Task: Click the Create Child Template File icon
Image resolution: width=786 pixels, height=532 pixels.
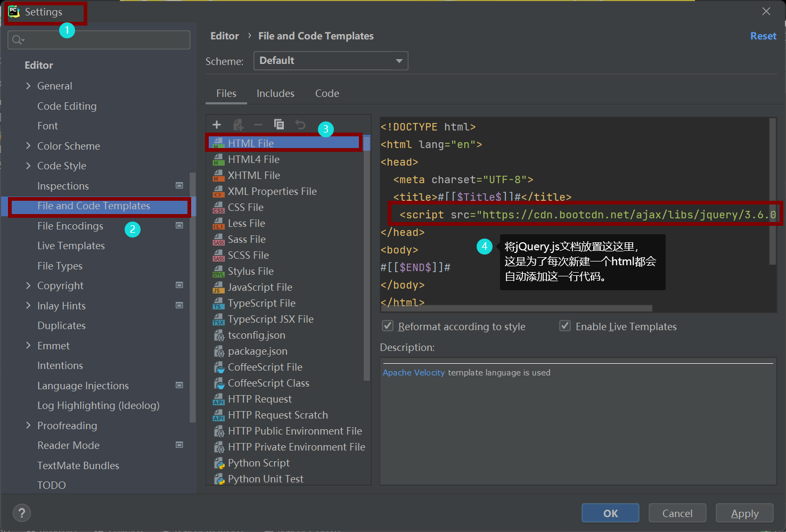Action: (x=238, y=125)
